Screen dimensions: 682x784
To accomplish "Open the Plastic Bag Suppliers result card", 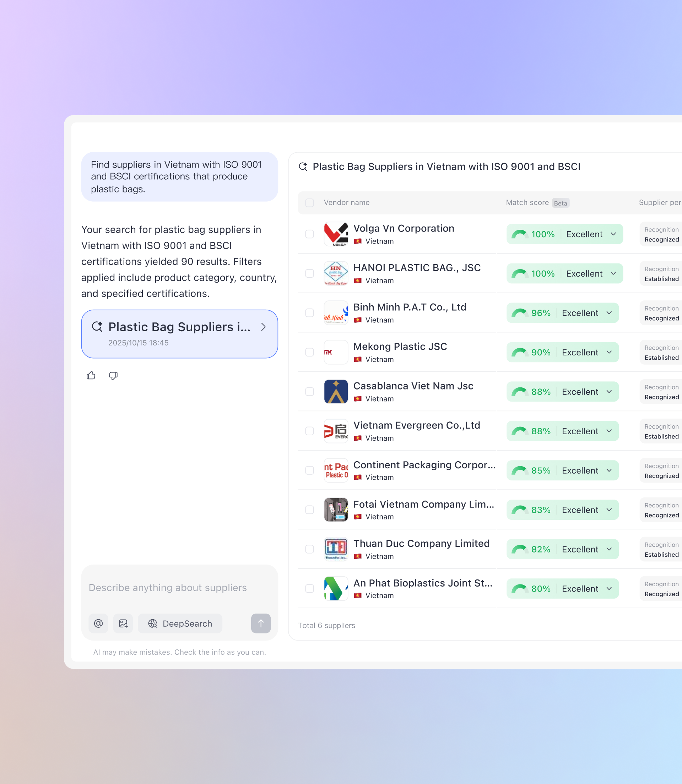I will pos(179,334).
